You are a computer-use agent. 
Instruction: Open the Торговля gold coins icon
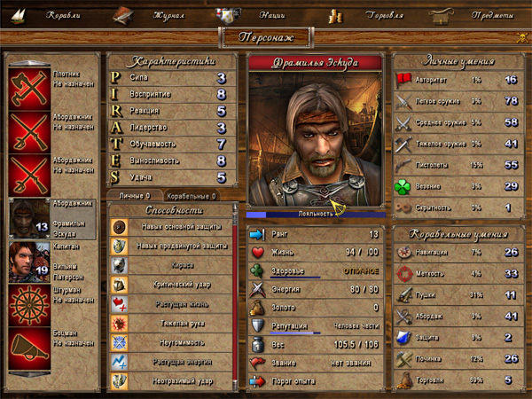coord(335,16)
